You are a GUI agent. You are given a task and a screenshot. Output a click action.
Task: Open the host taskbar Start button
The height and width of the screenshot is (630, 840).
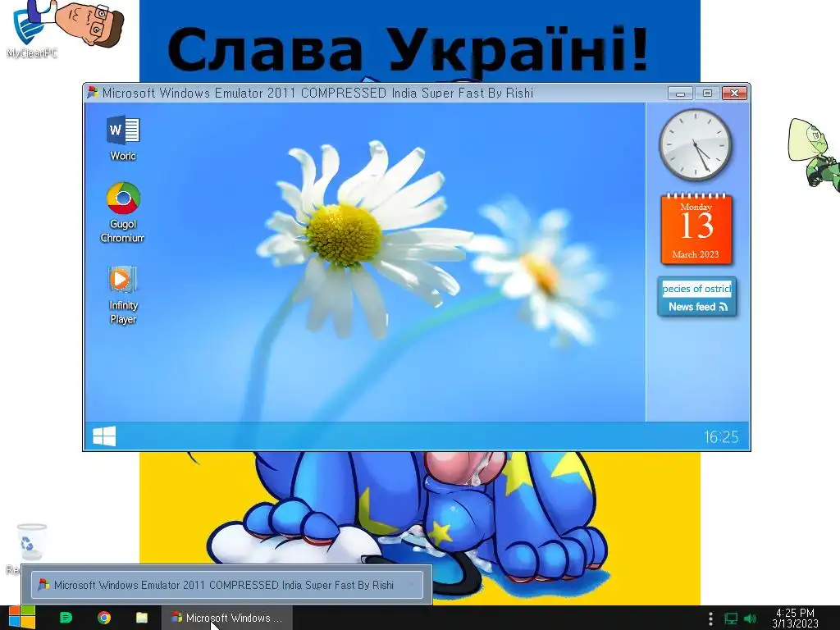(21, 618)
